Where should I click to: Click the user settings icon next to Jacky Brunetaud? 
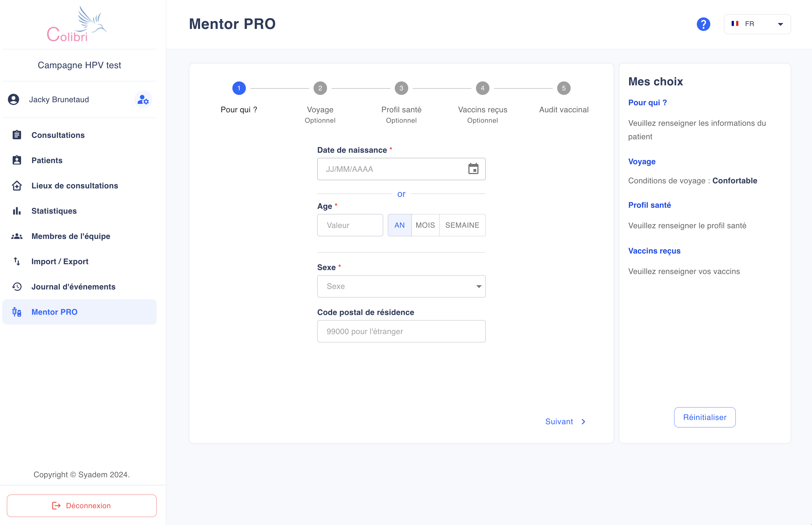[x=143, y=100]
